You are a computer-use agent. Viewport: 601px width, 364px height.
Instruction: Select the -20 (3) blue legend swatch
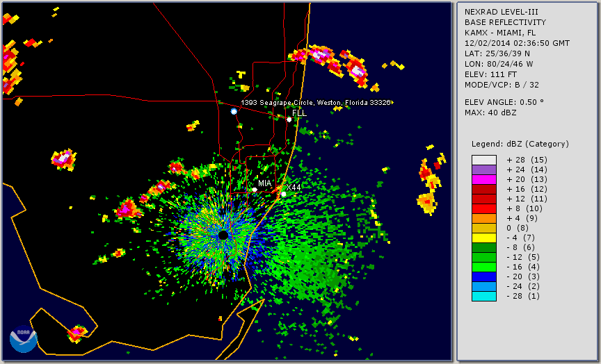point(483,276)
